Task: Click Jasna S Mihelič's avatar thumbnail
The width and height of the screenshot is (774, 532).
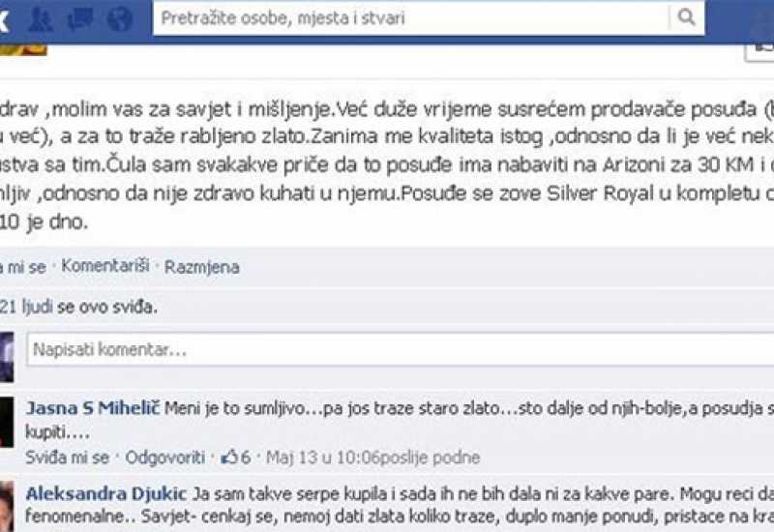Action: (x=7, y=422)
